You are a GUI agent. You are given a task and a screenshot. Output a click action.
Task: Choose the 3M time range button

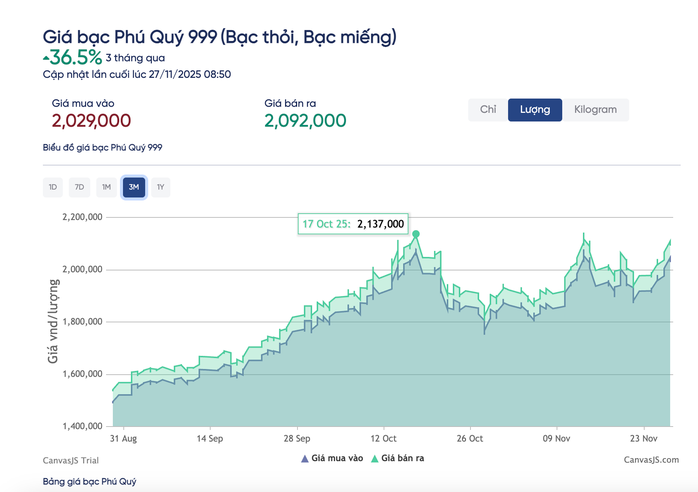point(133,186)
